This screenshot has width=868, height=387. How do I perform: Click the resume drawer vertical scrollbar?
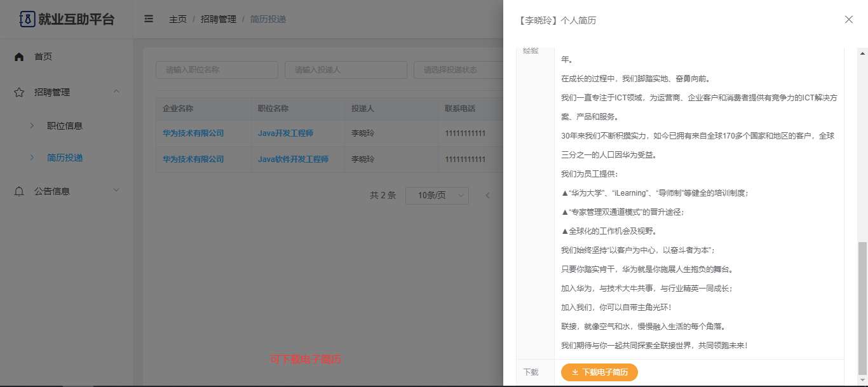click(862, 308)
